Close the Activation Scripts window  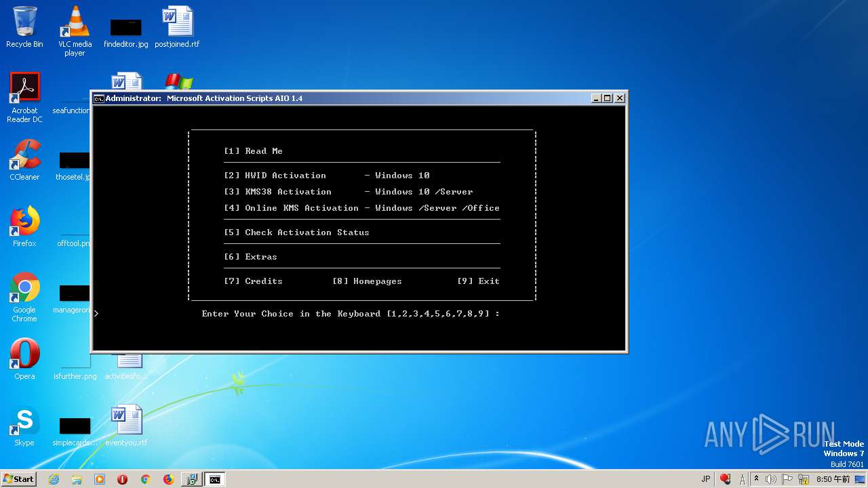[619, 98]
